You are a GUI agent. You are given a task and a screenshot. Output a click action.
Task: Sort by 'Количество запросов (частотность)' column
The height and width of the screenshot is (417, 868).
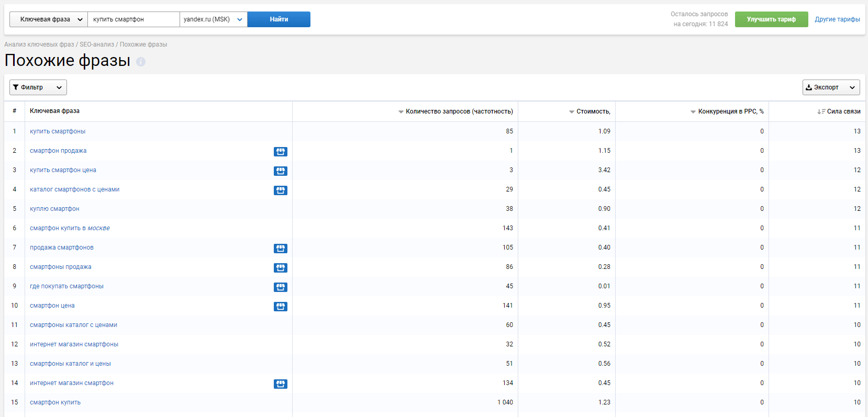pos(455,111)
